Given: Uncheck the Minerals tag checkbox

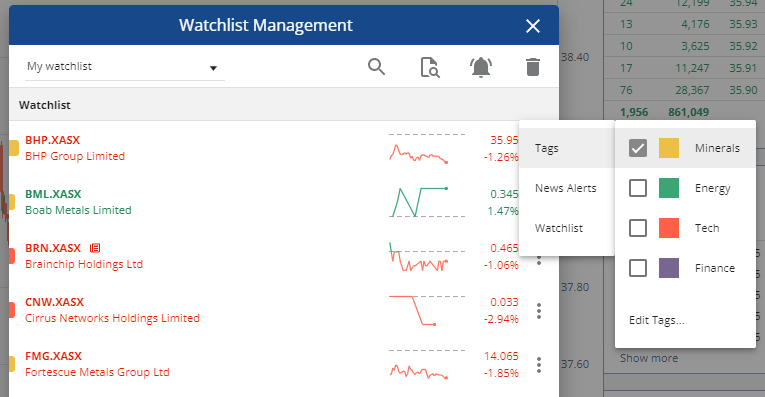Looking at the screenshot, I should point(638,148).
